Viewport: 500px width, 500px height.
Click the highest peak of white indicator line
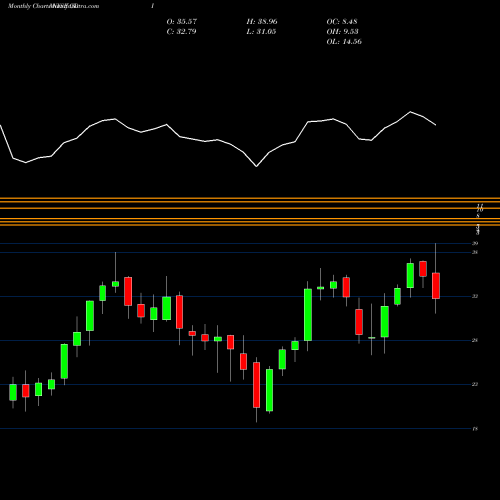pyautogui.click(x=410, y=112)
